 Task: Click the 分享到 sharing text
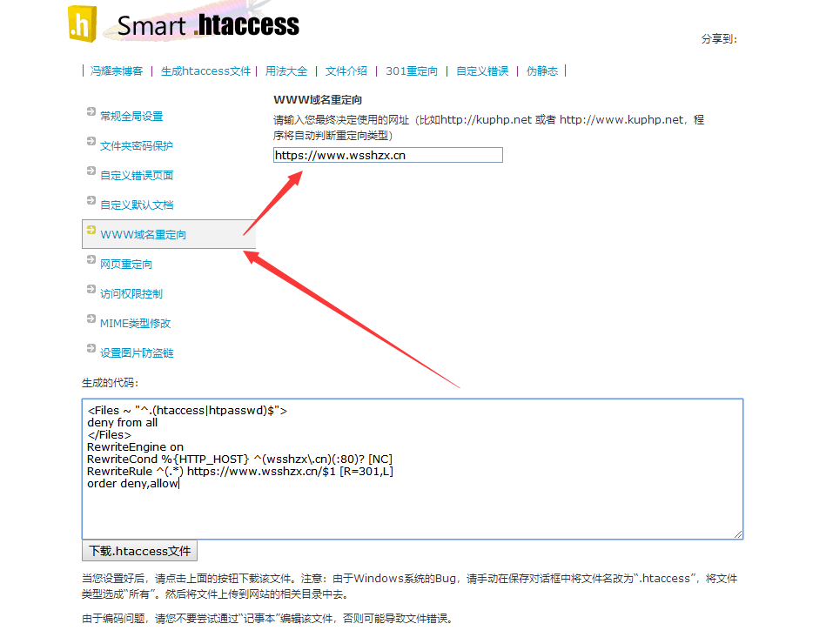pyautogui.click(x=718, y=40)
